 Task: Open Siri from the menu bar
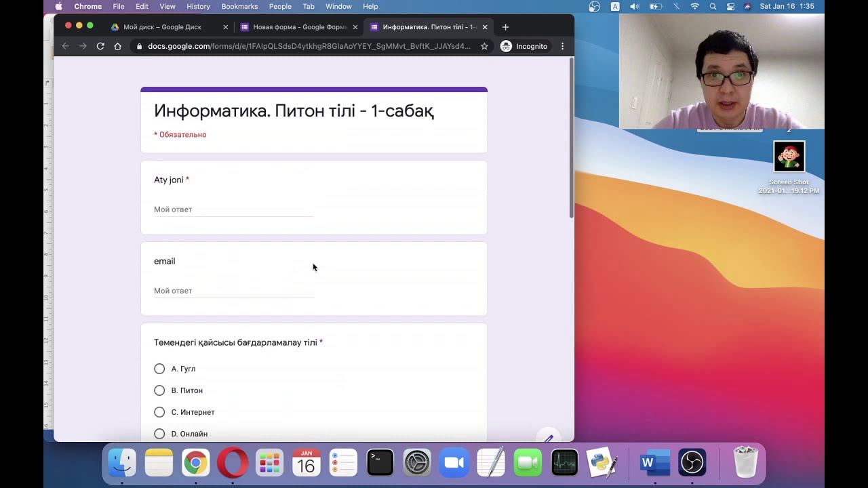tap(747, 7)
